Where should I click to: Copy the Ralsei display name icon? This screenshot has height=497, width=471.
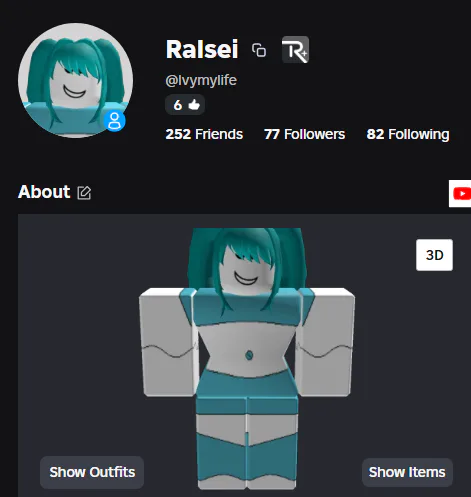tap(259, 50)
